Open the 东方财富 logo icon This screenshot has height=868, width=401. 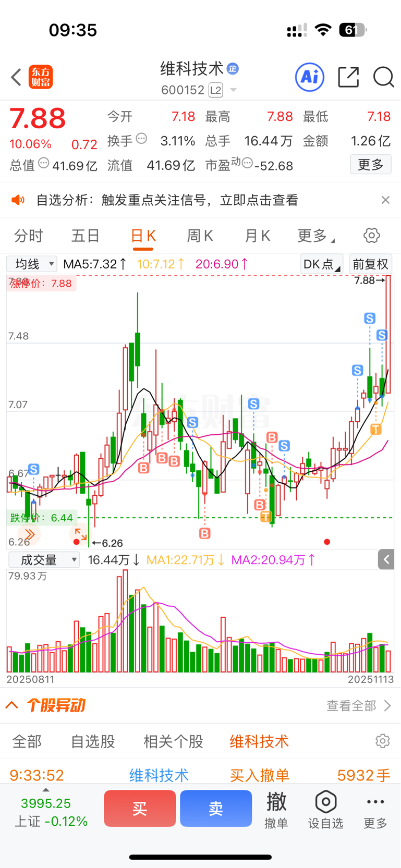click(x=41, y=77)
